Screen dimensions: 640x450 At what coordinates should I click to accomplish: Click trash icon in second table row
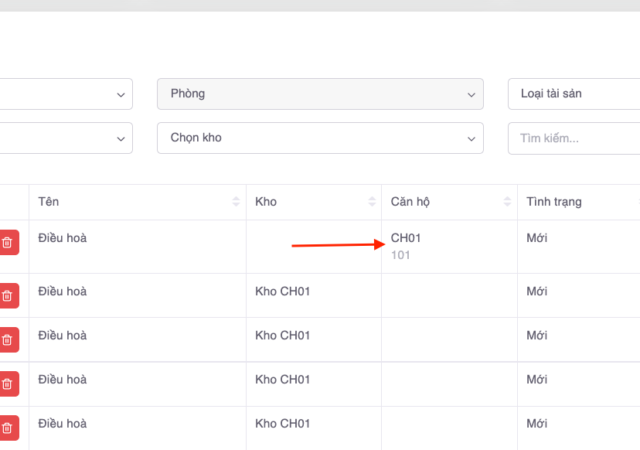tap(8, 295)
